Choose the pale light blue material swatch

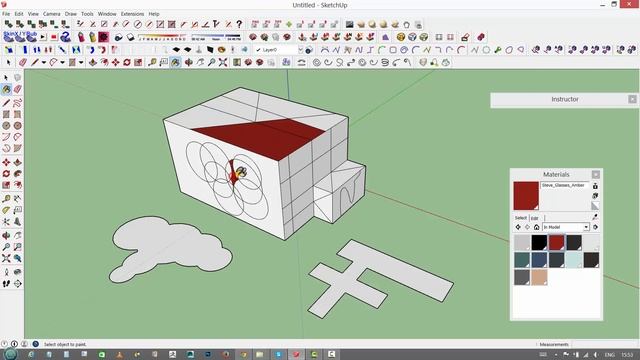coord(573,260)
